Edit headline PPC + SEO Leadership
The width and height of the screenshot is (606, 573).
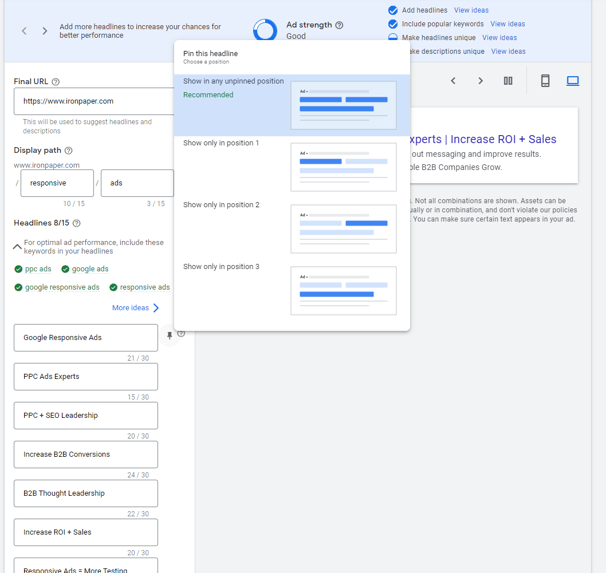(x=86, y=415)
